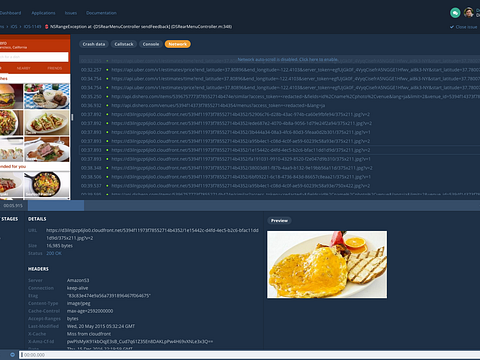Image resolution: width=480 pixels, height=360 pixels.
Task: Click the Preview button
Action: coord(279,221)
